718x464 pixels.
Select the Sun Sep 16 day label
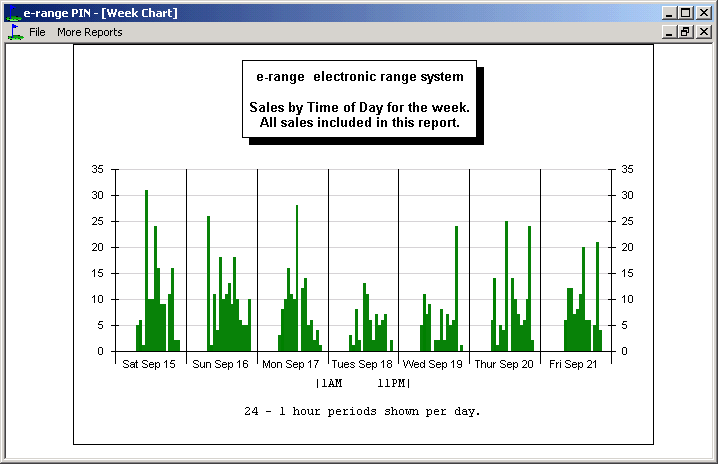[220, 365]
